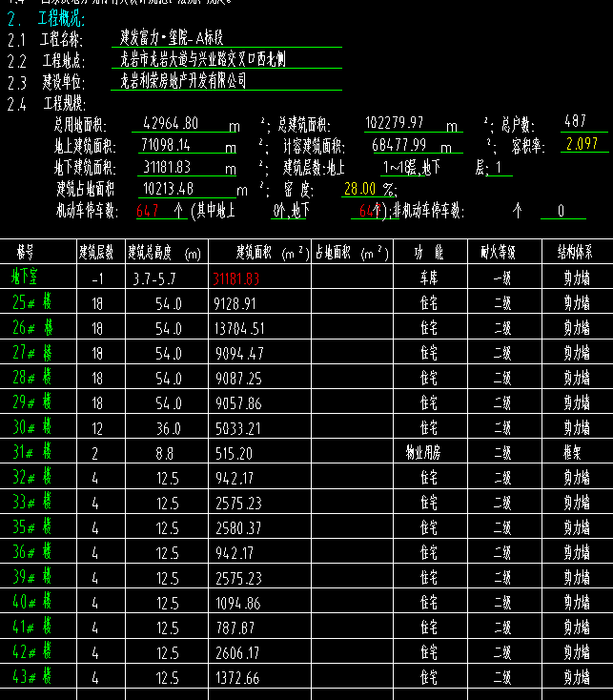Click yellow plot ratio value 2.097

(x=582, y=144)
